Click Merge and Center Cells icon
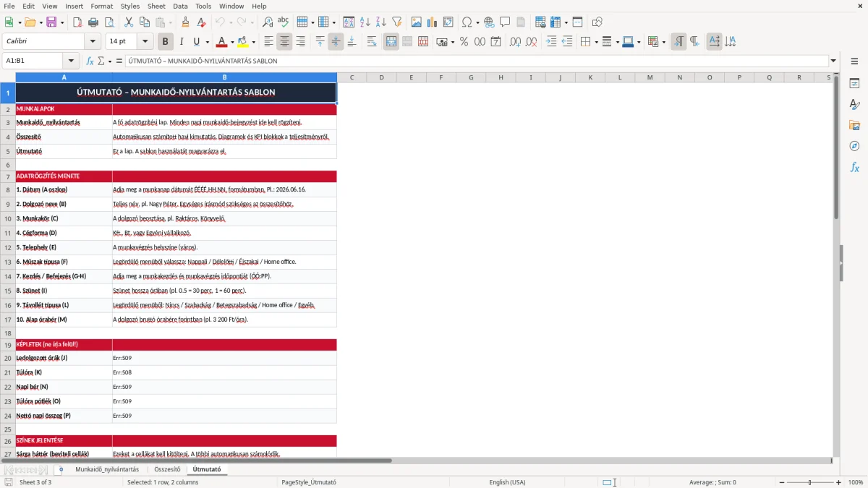This screenshot has width=868, height=488. click(391, 42)
